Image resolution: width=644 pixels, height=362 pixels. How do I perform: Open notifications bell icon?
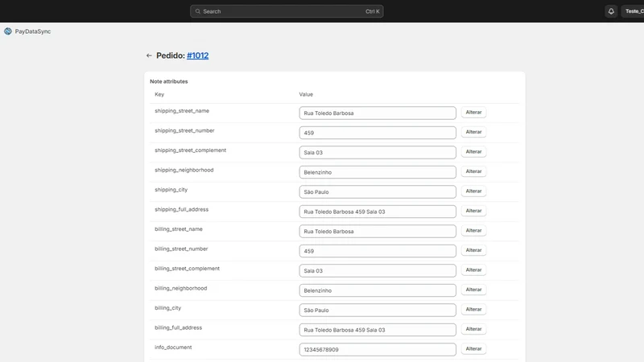click(611, 11)
